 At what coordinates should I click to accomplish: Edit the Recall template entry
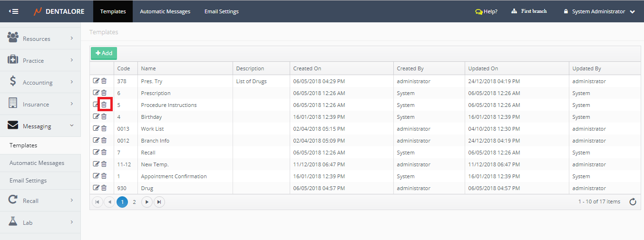pos(96,152)
